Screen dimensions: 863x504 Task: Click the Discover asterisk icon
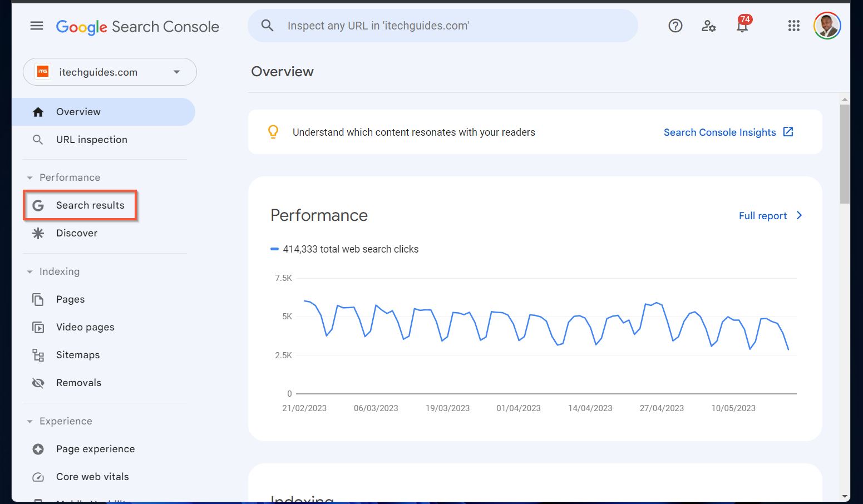click(x=38, y=233)
